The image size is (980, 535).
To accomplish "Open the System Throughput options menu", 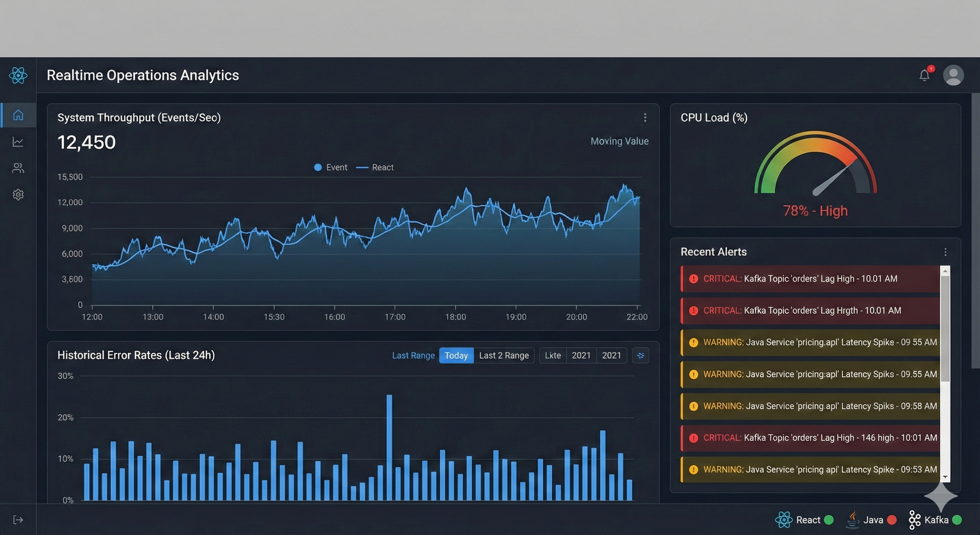I will click(645, 118).
